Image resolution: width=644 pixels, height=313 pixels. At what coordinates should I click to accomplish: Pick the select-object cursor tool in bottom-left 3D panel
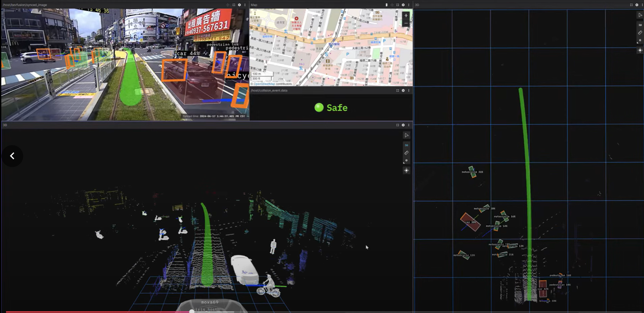(407, 135)
